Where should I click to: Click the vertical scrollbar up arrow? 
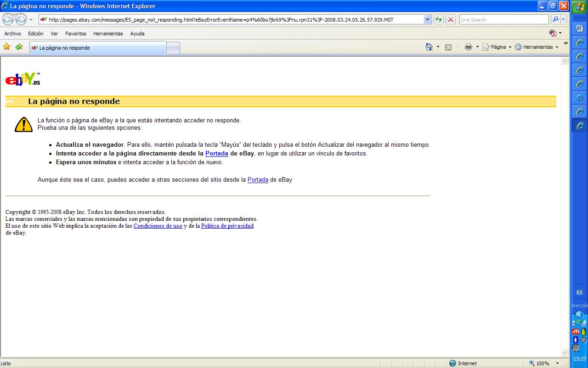[565, 61]
